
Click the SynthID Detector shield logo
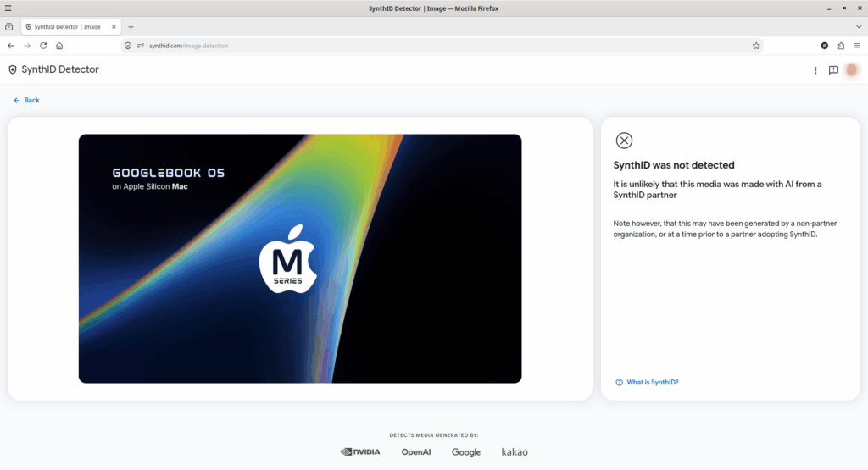(13, 69)
